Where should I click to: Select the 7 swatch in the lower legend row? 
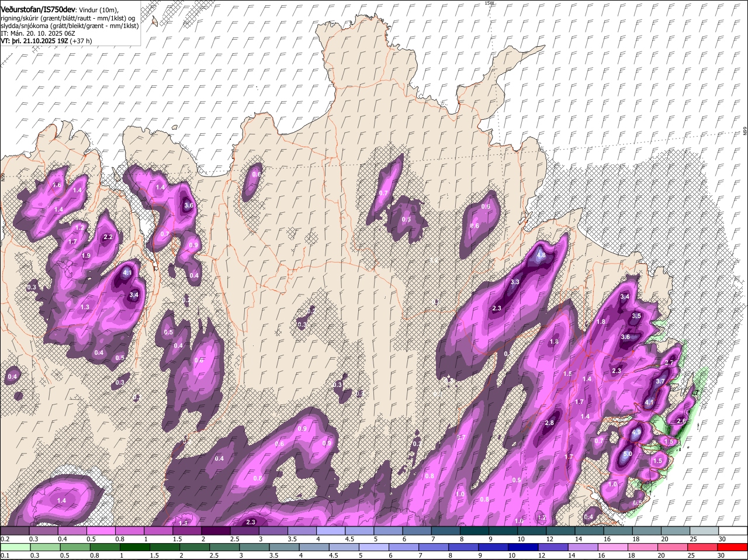[434, 548]
